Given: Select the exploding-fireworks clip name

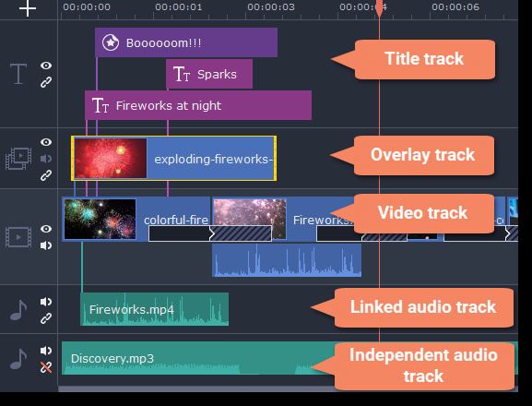Looking at the screenshot, I should pos(213,160).
